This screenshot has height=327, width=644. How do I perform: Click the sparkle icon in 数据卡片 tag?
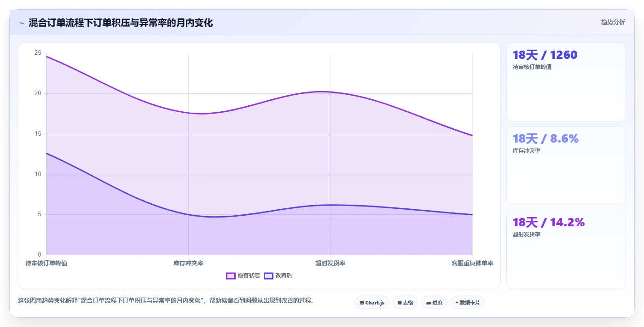click(x=457, y=303)
